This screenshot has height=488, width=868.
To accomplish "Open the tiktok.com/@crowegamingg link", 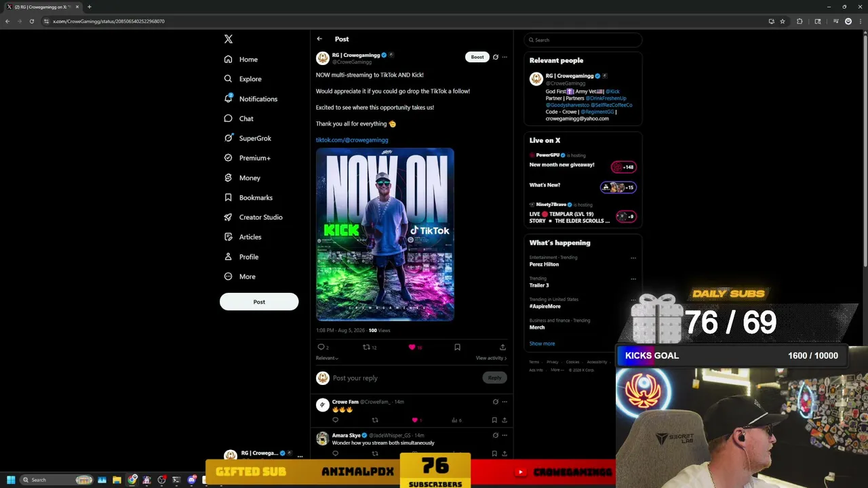I will coord(352,140).
